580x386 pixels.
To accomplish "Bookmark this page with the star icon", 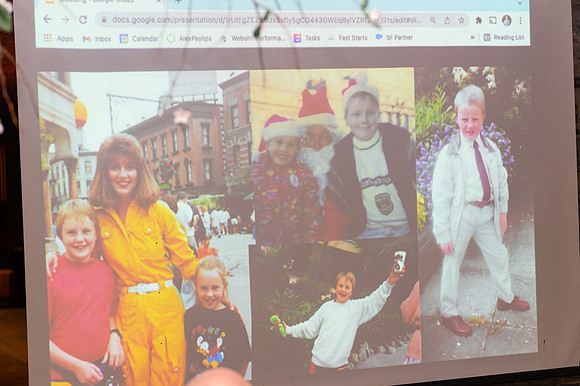I will (461, 20).
